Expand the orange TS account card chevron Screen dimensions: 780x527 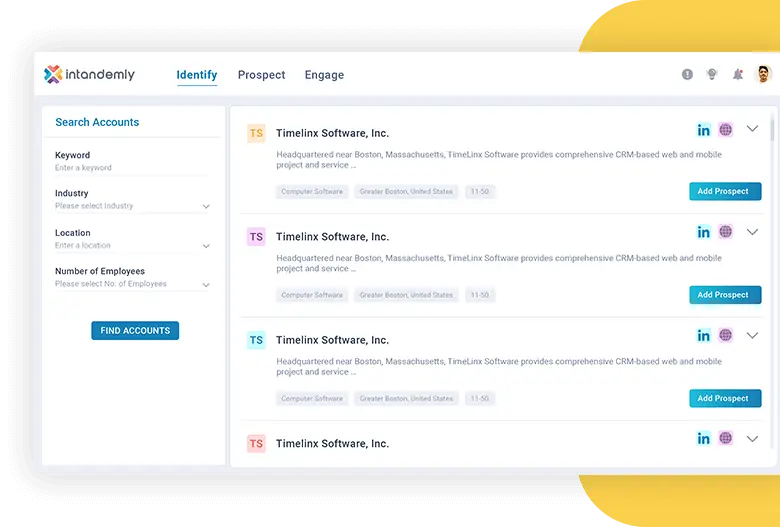click(x=752, y=129)
